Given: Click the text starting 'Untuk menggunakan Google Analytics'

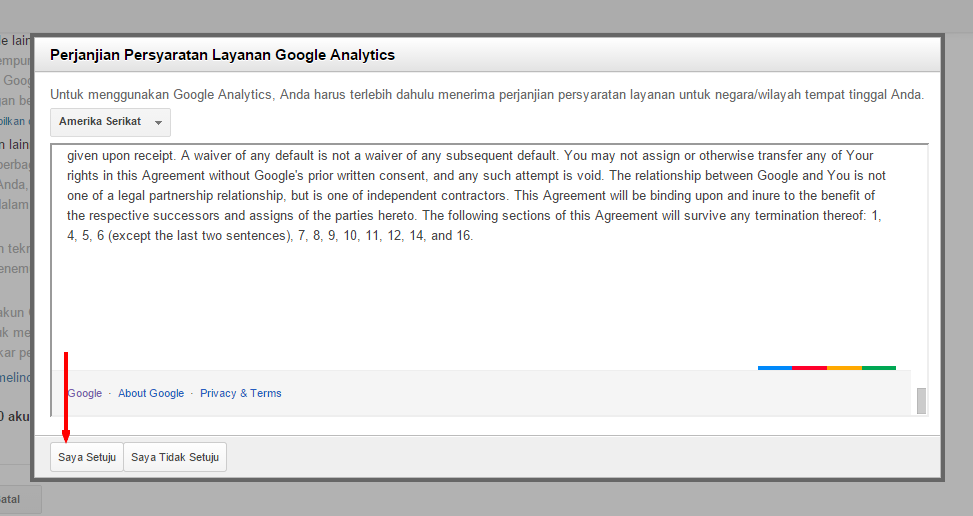Looking at the screenshot, I should point(487,95).
